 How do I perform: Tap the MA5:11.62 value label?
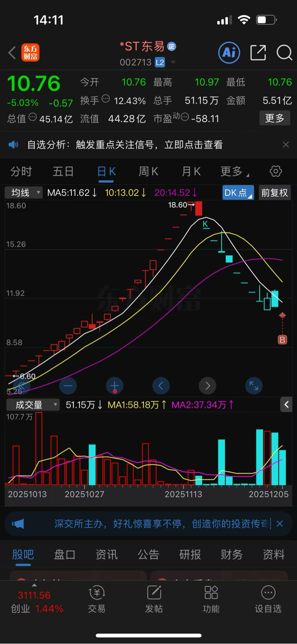pos(72,192)
